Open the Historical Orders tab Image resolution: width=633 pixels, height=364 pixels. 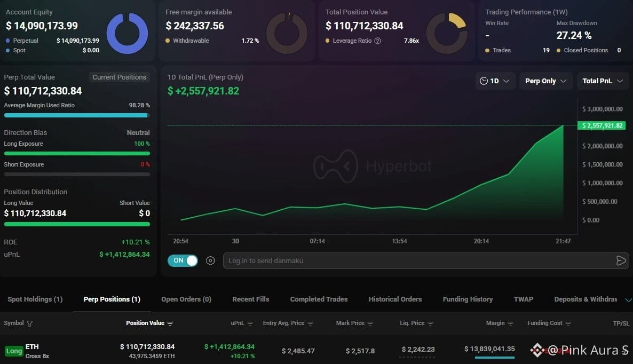pyautogui.click(x=395, y=299)
